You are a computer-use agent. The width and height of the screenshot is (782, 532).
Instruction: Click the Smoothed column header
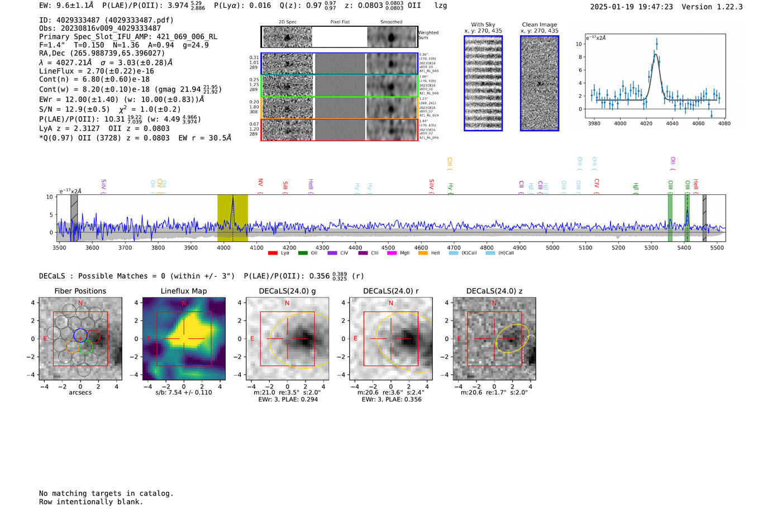pos(392,22)
